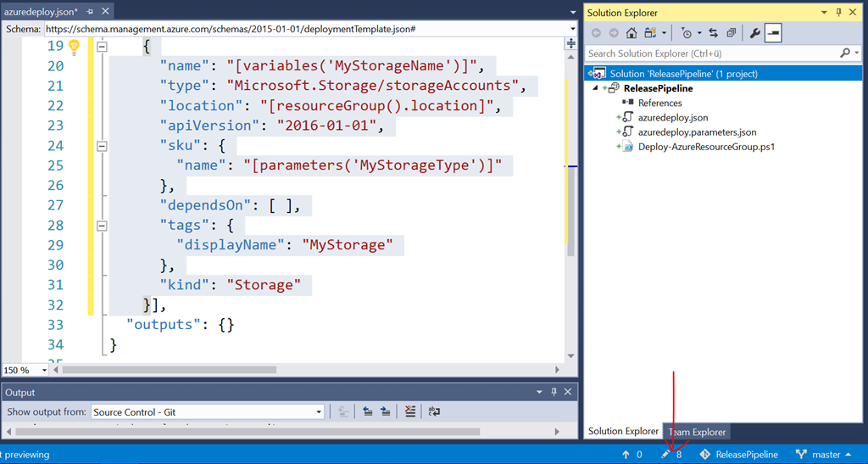Collapse the ReleasePipeline project node

pos(595,88)
